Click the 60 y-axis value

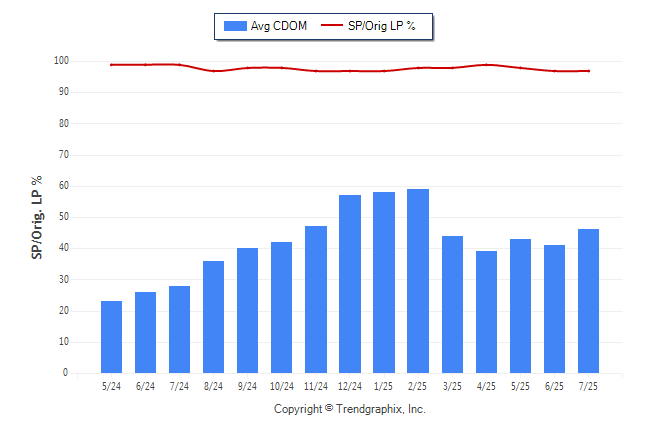[64, 185]
